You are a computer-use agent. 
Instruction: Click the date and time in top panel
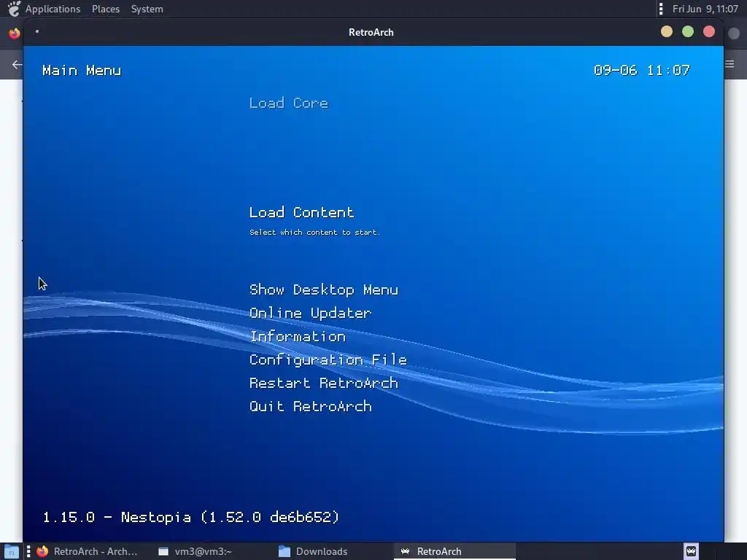tap(705, 9)
